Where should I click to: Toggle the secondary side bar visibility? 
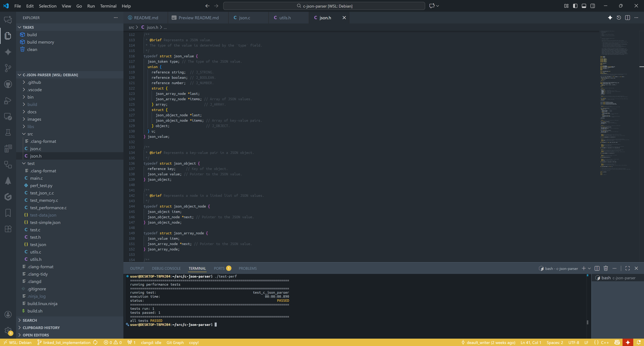pyautogui.click(x=593, y=6)
